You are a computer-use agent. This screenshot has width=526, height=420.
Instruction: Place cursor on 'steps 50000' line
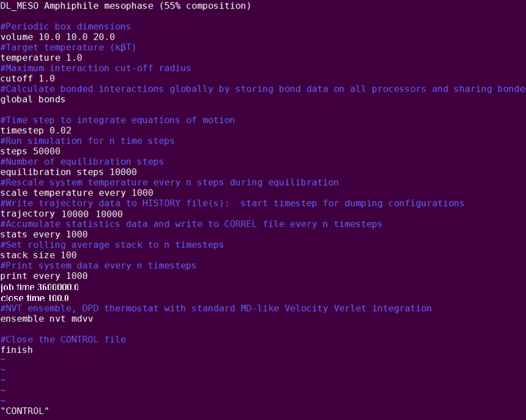[30, 151]
